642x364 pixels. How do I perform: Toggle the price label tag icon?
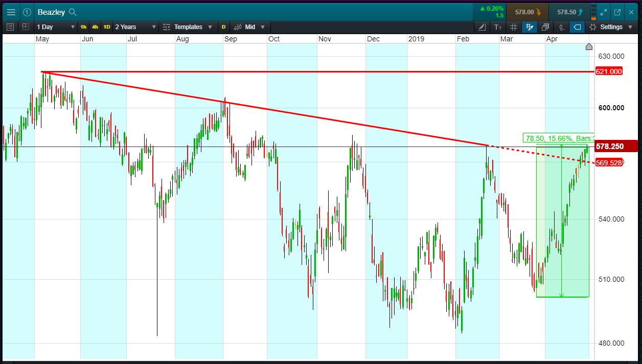point(577,27)
